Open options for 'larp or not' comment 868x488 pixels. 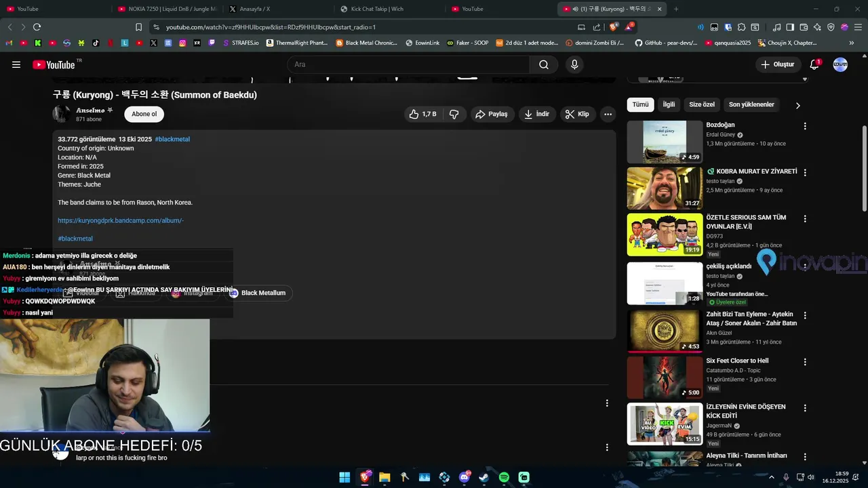(x=607, y=447)
